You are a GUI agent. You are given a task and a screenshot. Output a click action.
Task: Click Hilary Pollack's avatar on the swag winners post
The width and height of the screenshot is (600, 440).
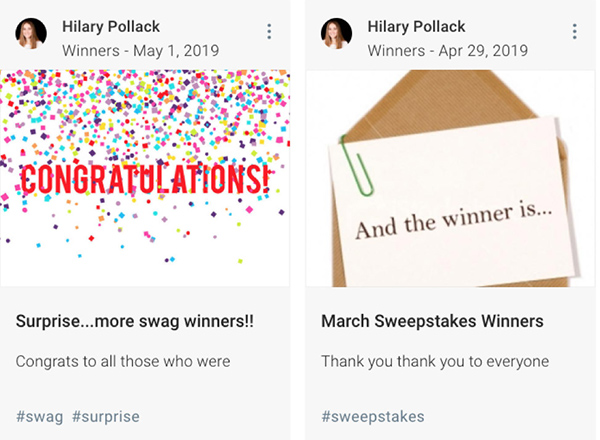31,33
